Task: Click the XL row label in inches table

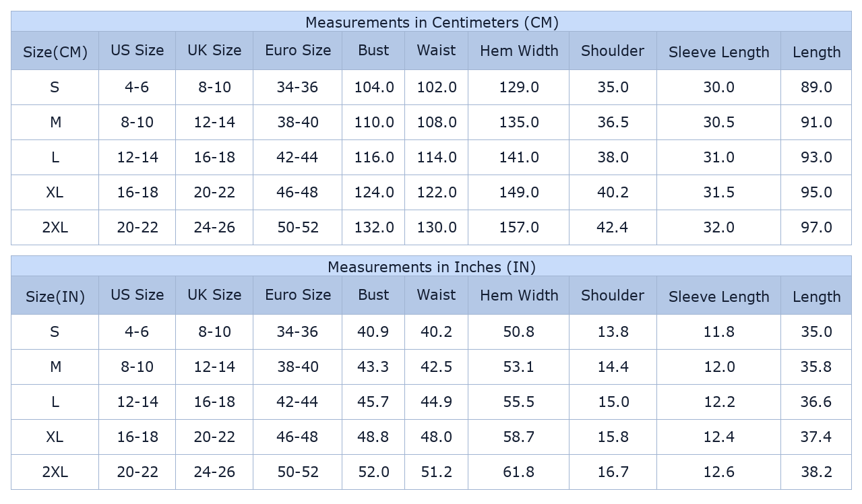Action: coord(55,437)
